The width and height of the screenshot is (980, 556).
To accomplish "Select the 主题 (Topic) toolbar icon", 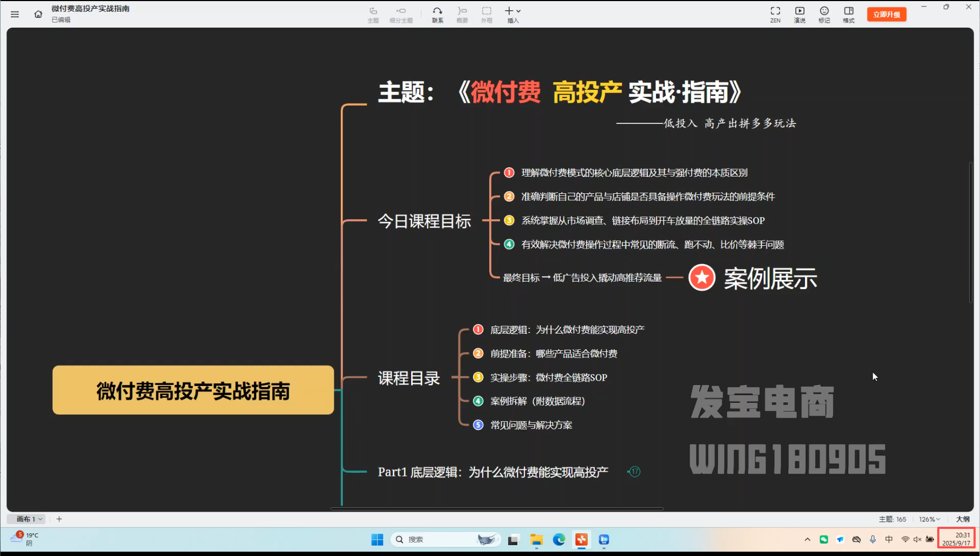I will point(373,14).
